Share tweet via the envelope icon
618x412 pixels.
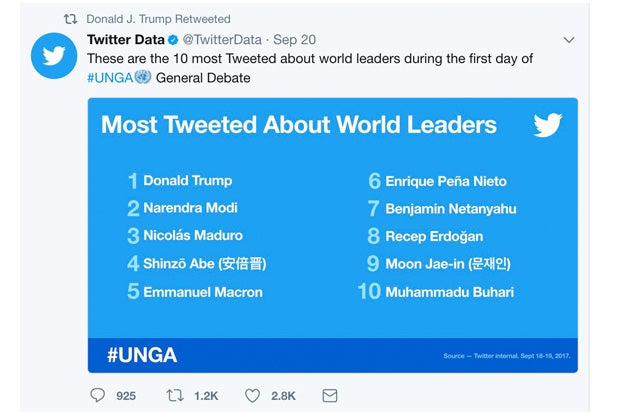[x=330, y=395]
